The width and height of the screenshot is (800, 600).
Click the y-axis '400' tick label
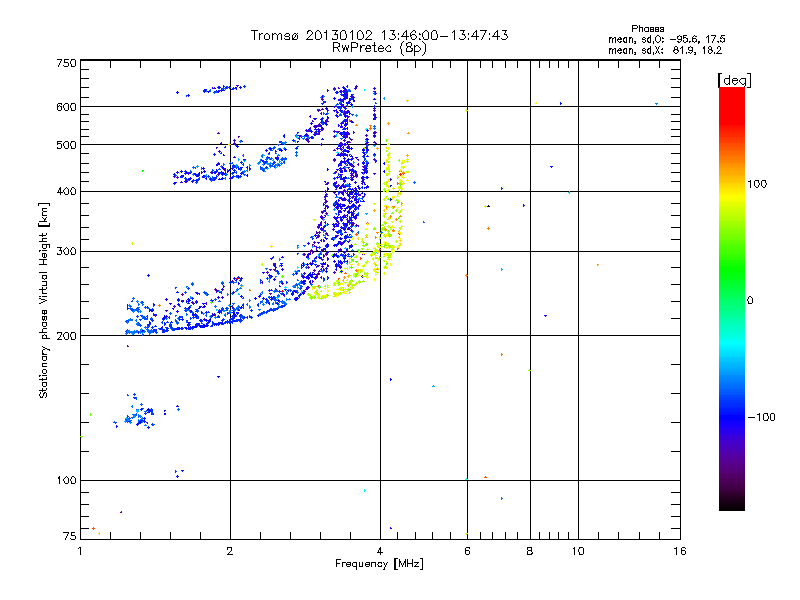[x=66, y=191]
